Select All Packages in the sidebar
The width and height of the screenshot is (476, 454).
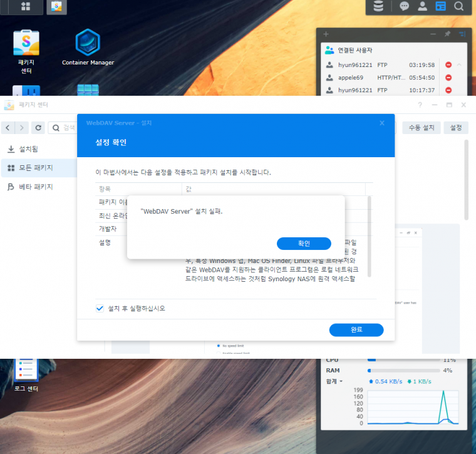(39, 168)
